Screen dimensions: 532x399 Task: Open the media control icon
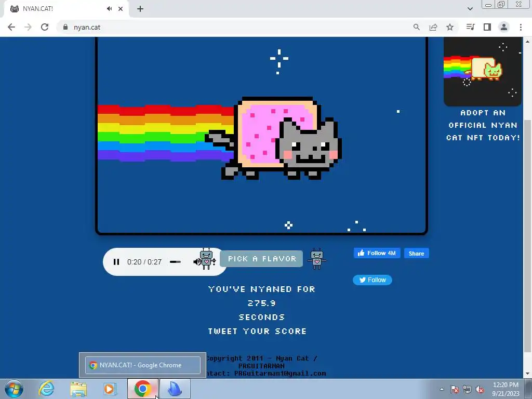coord(470,27)
